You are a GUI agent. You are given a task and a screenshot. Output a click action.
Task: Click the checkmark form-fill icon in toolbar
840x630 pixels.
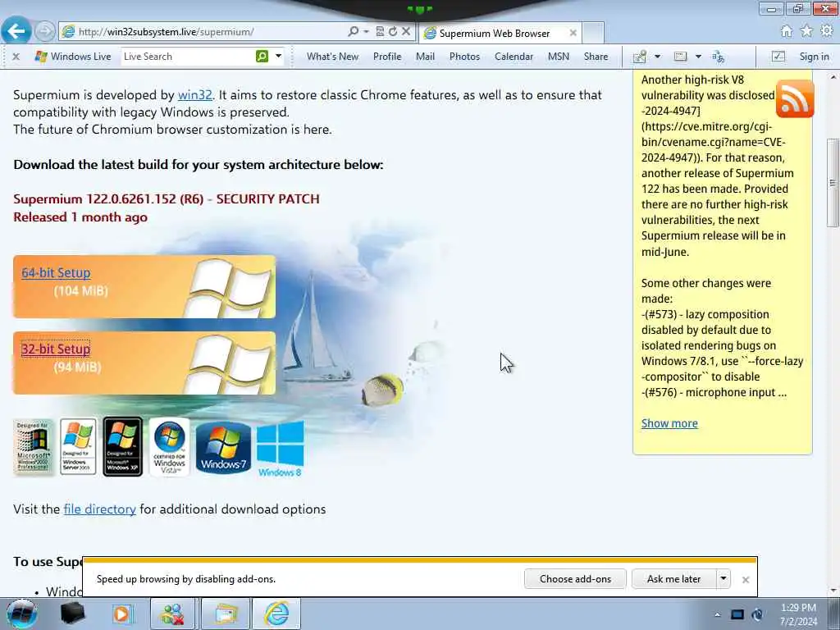point(778,57)
